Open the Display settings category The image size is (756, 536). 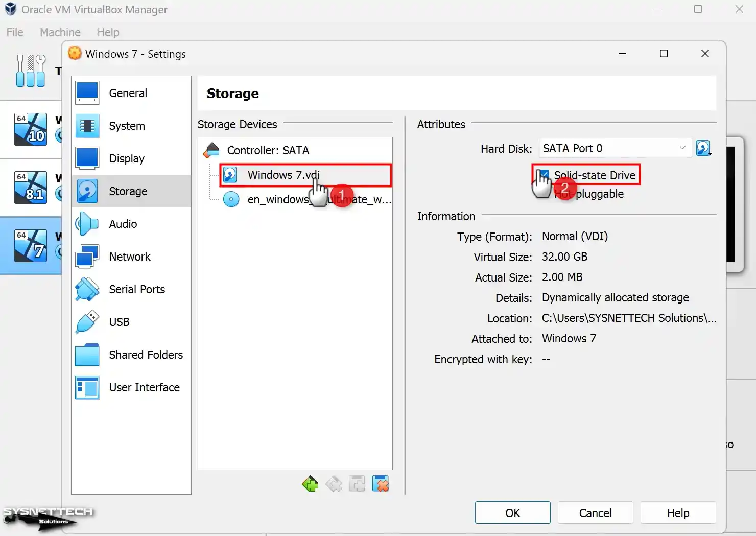click(x=131, y=158)
